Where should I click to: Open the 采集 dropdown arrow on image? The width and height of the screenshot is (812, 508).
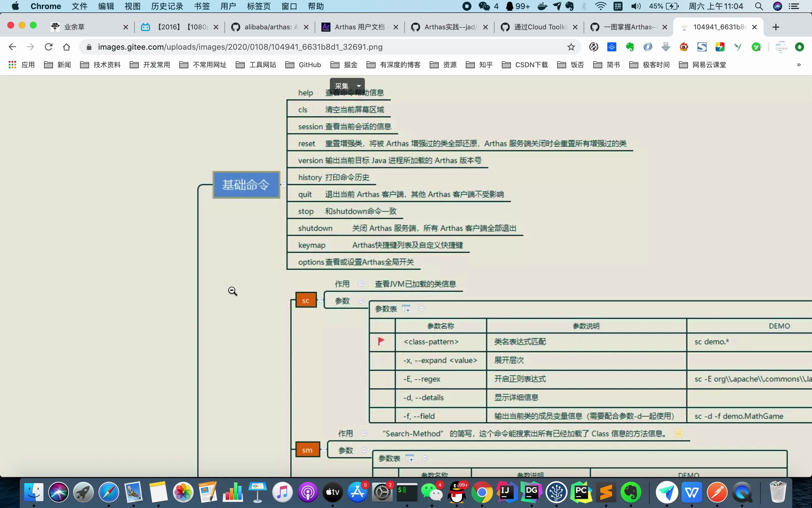point(359,86)
